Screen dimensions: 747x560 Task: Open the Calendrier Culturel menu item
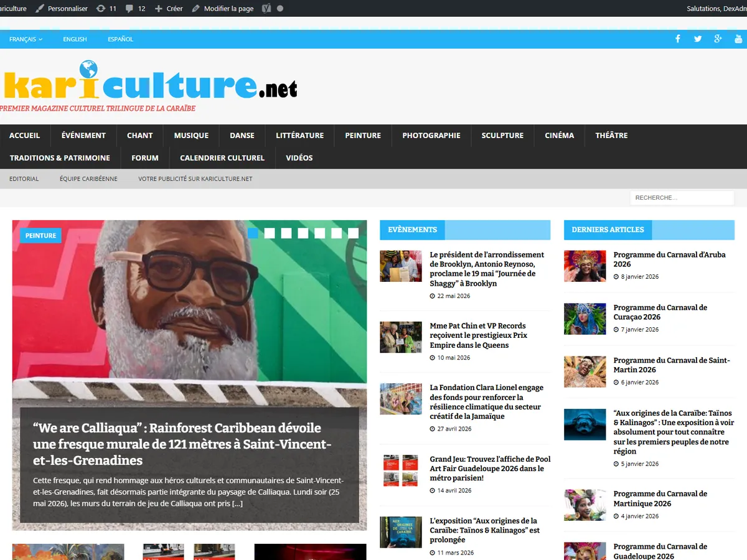[x=222, y=157]
